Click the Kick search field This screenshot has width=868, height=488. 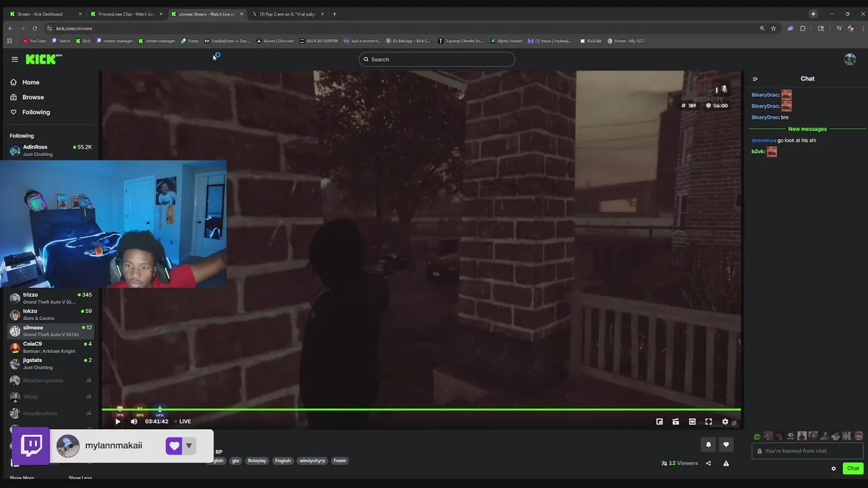(437, 59)
